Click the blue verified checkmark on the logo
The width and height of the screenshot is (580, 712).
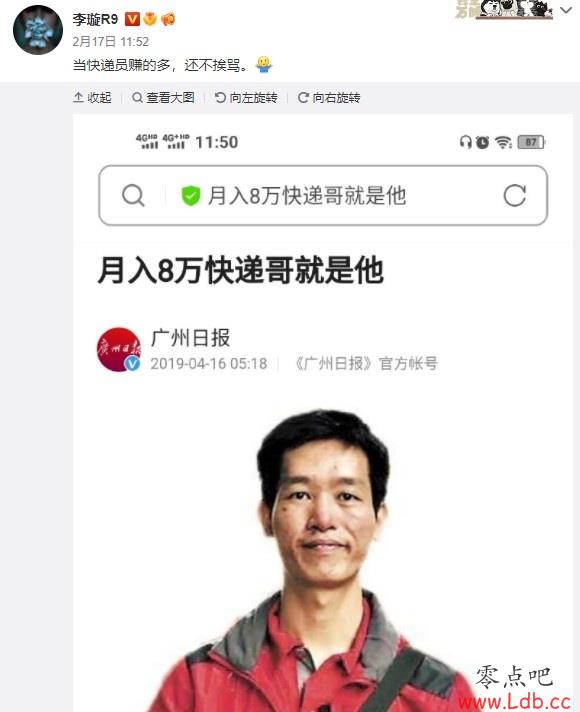click(132, 364)
